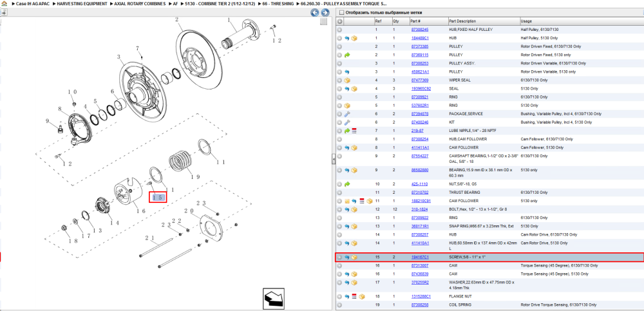Click the box icon for SEAL 193965C92
The width and height of the screenshot is (644, 311).
point(354,89)
